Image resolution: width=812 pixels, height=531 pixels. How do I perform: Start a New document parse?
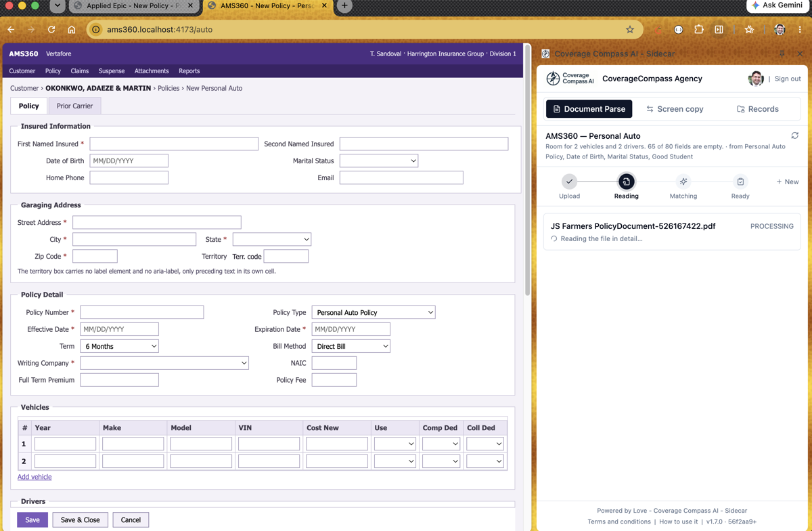click(x=788, y=182)
